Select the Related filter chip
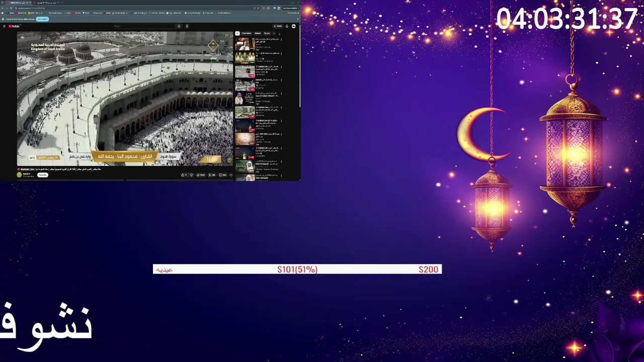Image resolution: width=644 pixels, height=362 pixels. pos(258,33)
